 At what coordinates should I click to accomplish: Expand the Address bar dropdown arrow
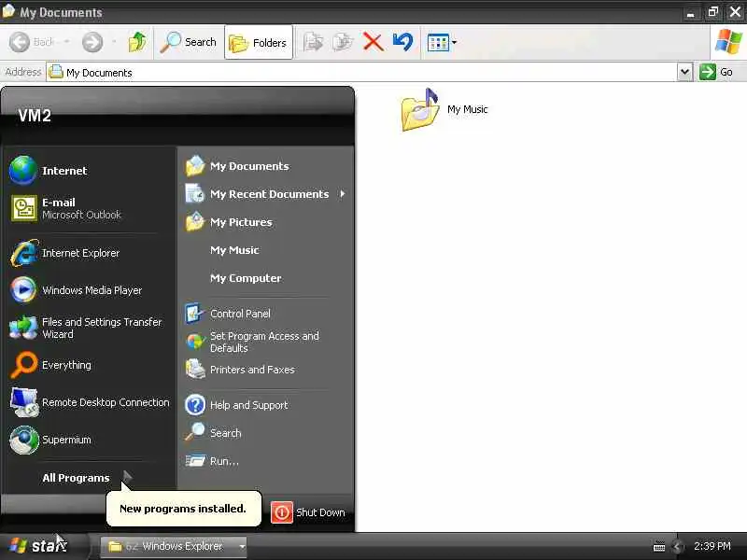point(684,72)
